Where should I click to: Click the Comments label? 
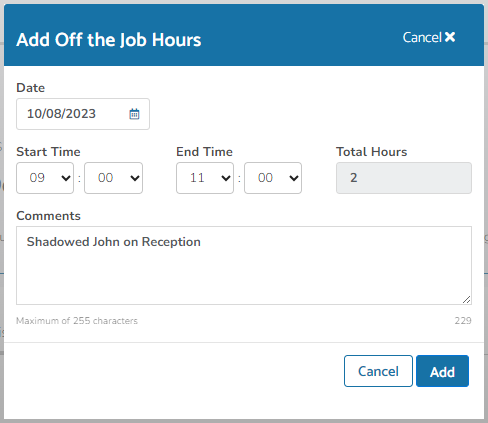(x=48, y=216)
